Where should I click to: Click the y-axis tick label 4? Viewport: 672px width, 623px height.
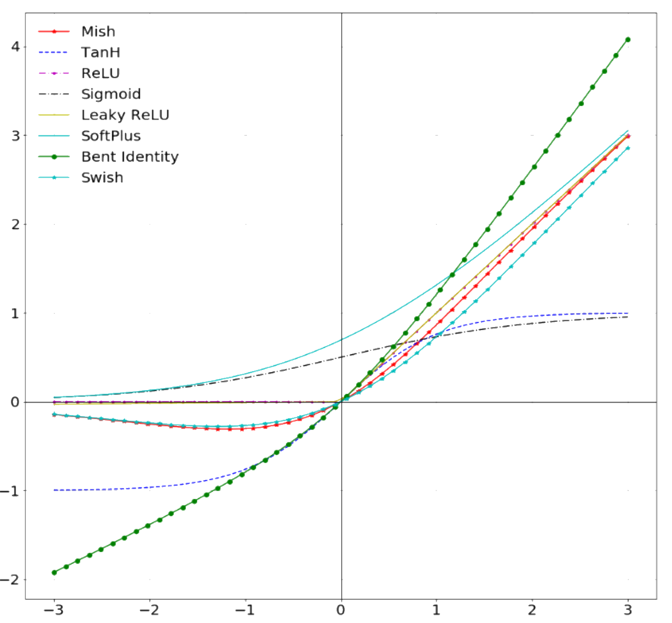point(16,47)
